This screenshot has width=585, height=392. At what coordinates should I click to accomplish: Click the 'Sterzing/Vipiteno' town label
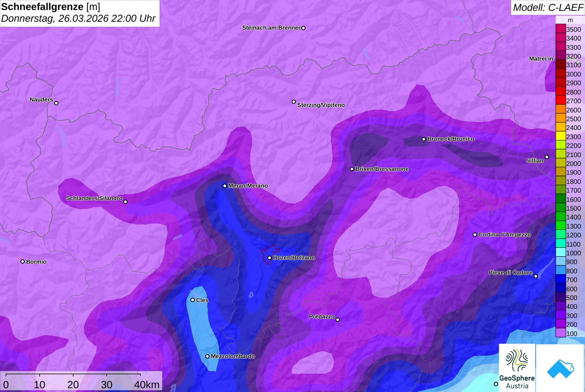321,105
